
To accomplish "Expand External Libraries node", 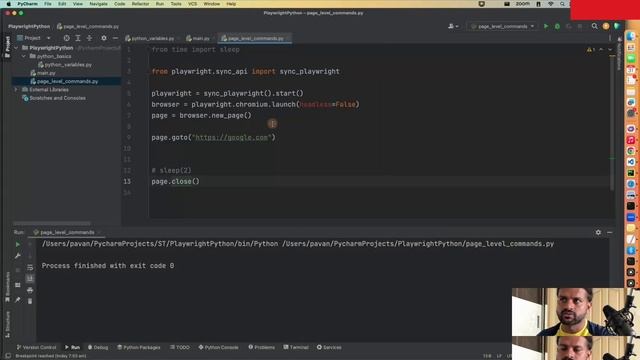I will pyautogui.click(x=16, y=89).
